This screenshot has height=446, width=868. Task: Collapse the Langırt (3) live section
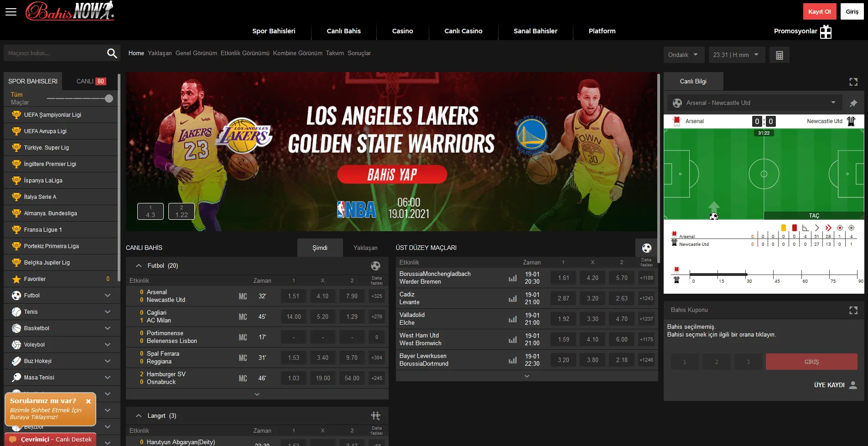[139, 415]
